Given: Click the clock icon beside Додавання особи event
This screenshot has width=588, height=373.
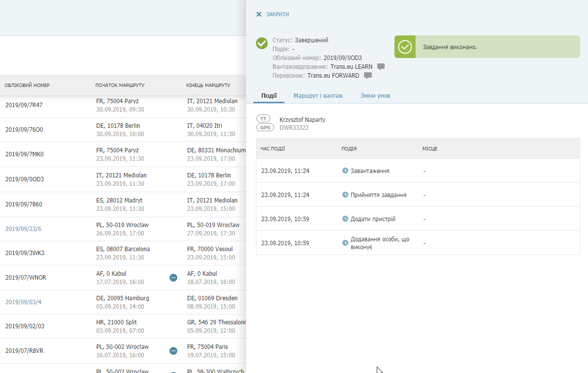Looking at the screenshot, I should (345, 243).
